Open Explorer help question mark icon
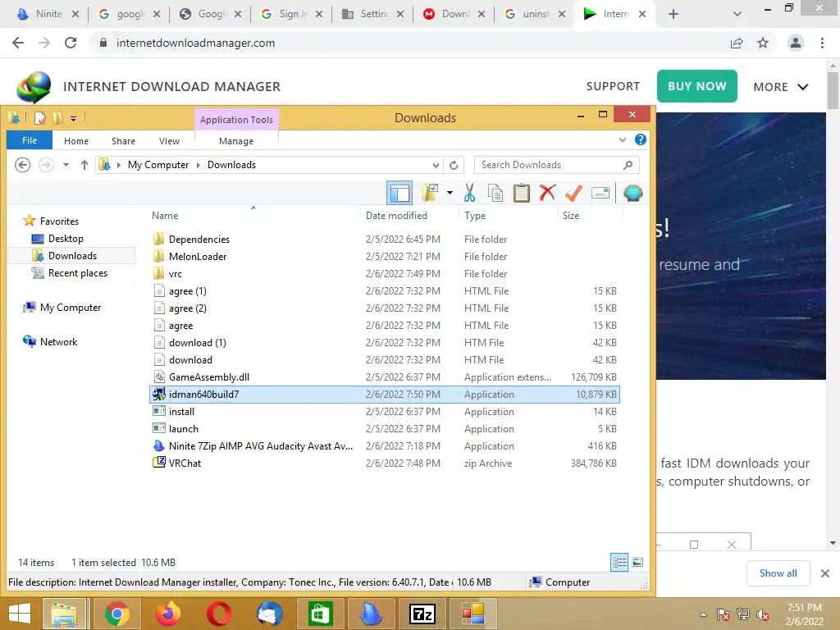The image size is (840, 630). (x=640, y=139)
